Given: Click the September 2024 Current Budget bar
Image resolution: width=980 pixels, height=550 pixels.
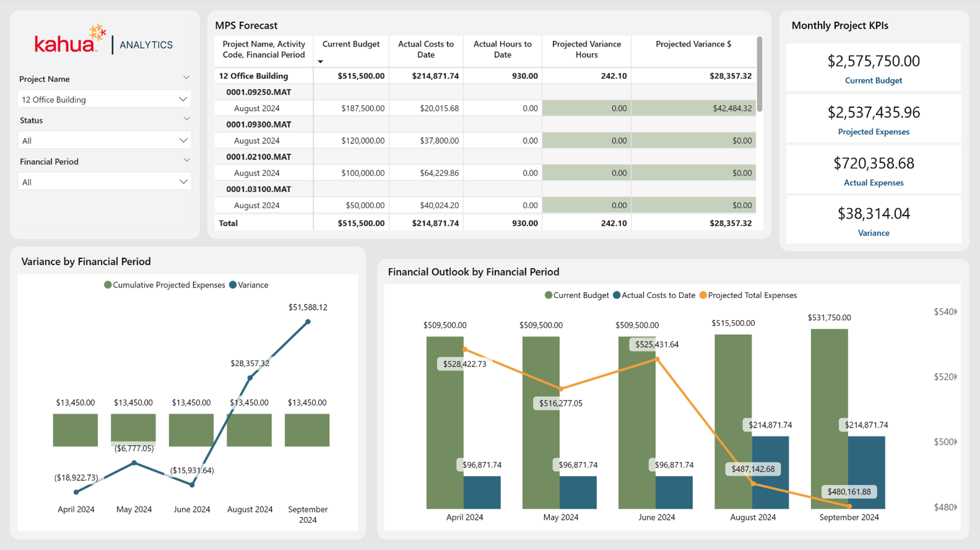Looking at the screenshot, I should pyautogui.click(x=829, y=419).
